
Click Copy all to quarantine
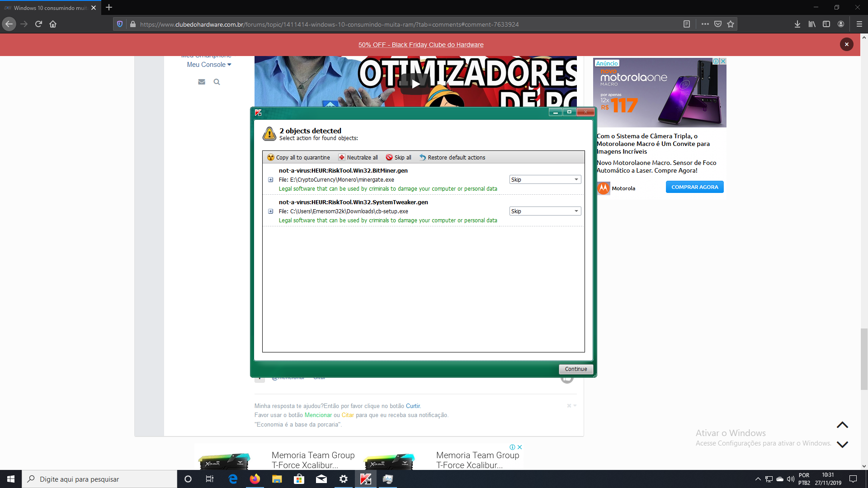tap(298, 157)
